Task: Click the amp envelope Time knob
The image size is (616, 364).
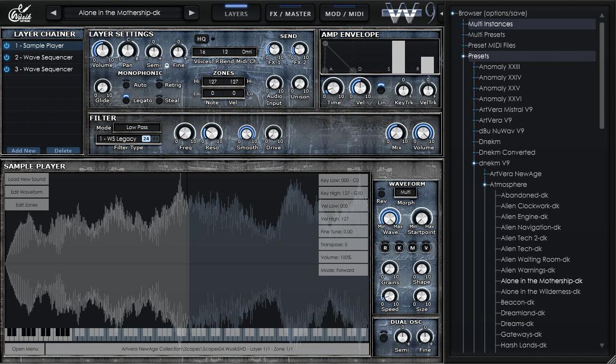Action: pos(333,88)
